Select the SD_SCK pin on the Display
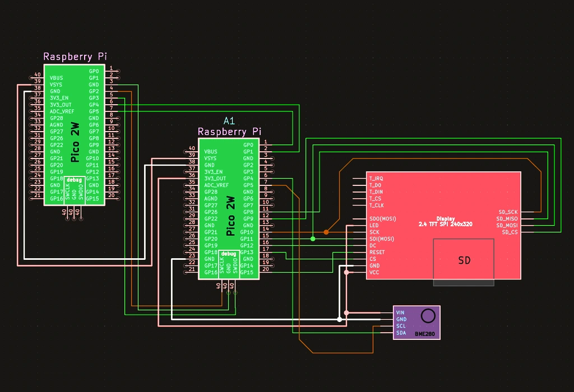The height and width of the screenshot is (392, 574). point(508,212)
